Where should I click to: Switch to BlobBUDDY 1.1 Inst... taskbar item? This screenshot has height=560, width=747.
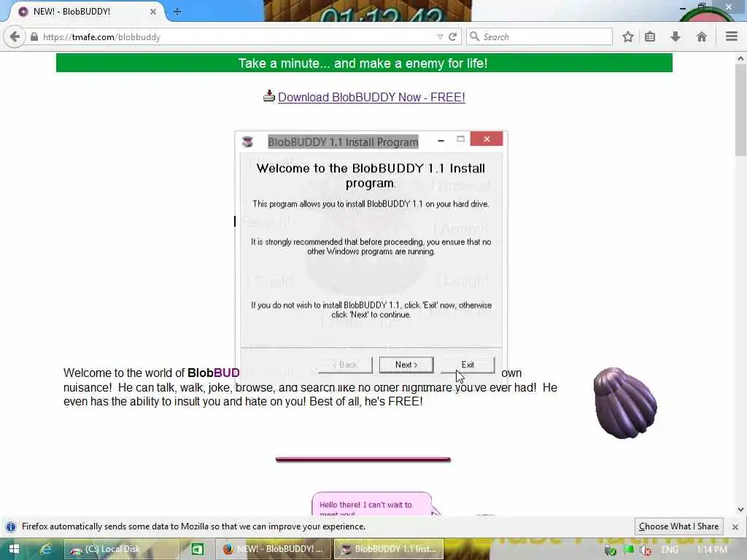point(389,549)
